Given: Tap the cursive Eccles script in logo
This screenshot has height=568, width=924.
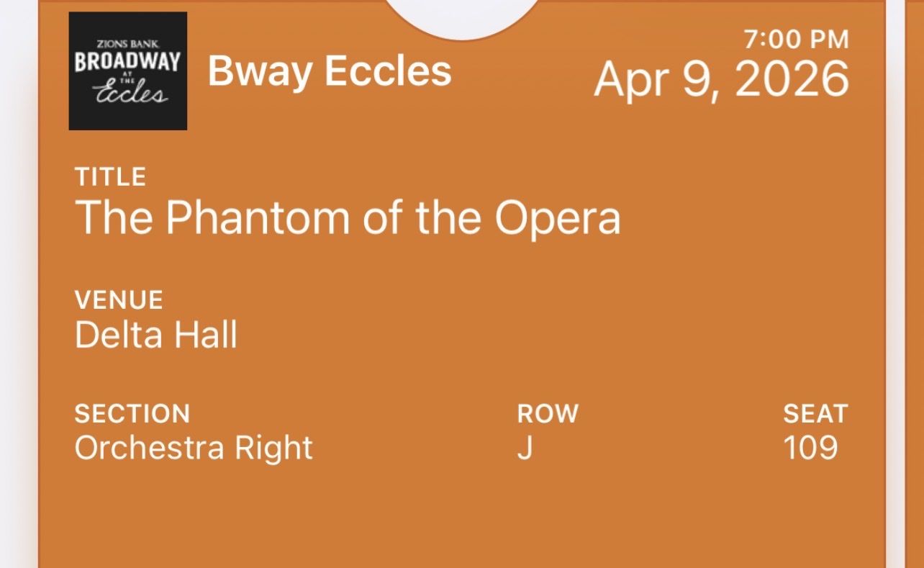Looking at the screenshot, I should pyautogui.click(x=130, y=93).
